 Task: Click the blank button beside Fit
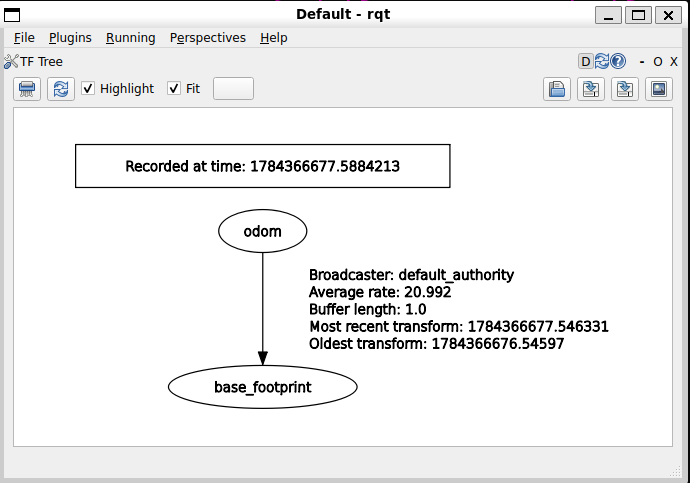tap(233, 89)
